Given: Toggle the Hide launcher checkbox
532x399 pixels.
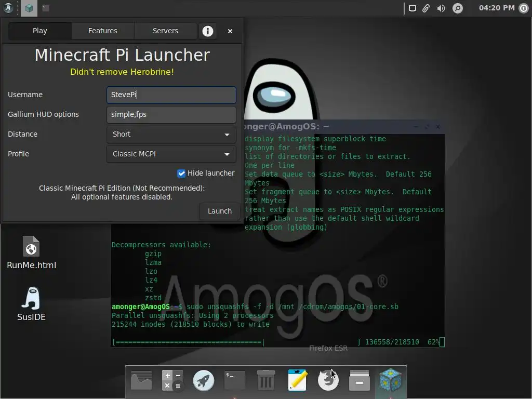Looking at the screenshot, I should tap(181, 174).
